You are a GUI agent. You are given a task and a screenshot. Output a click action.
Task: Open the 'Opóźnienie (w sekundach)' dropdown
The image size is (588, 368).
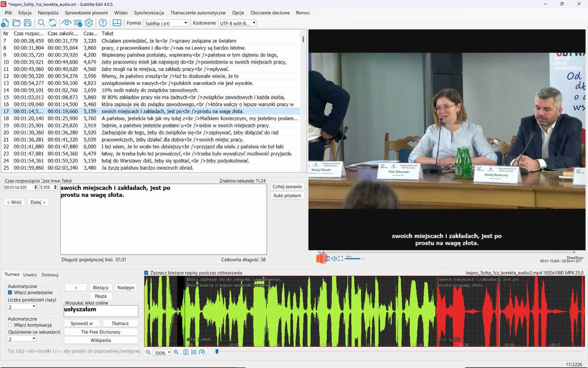[x=22, y=339]
